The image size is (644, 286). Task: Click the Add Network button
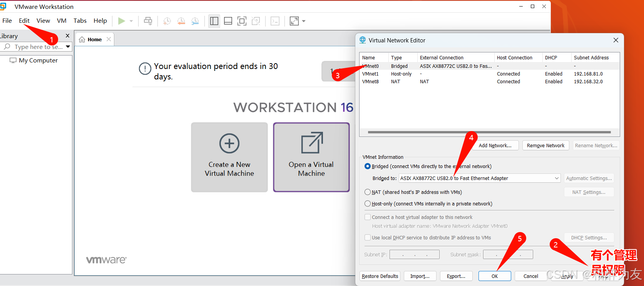pyautogui.click(x=495, y=145)
